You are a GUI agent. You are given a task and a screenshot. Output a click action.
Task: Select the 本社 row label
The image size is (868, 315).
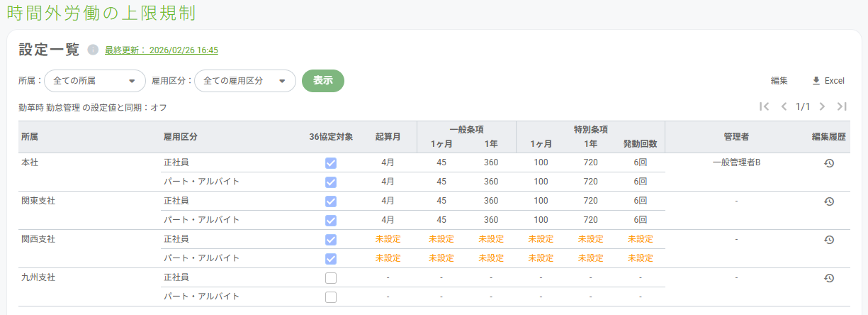pyautogui.click(x=30, y=162)
